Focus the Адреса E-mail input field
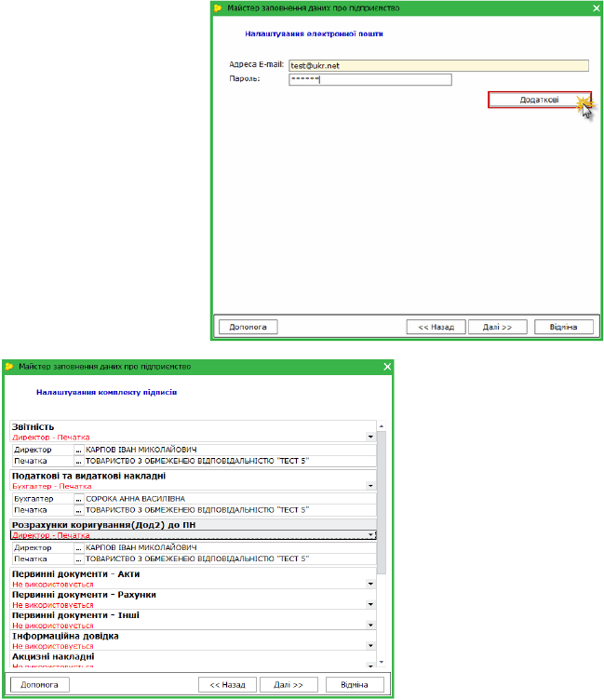 [x=438, y=65]
